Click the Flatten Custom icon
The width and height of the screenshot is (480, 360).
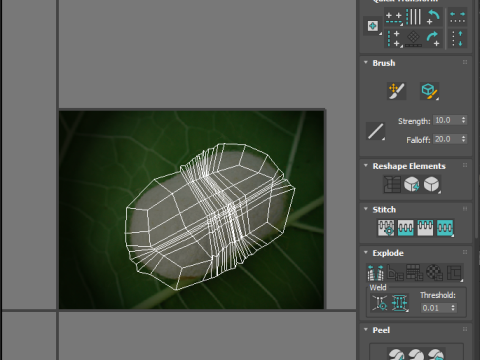[454, 273]
